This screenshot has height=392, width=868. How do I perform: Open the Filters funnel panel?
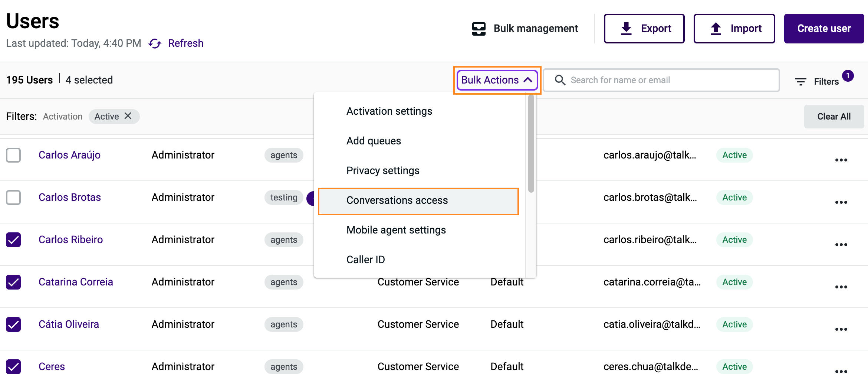[801, 81]
